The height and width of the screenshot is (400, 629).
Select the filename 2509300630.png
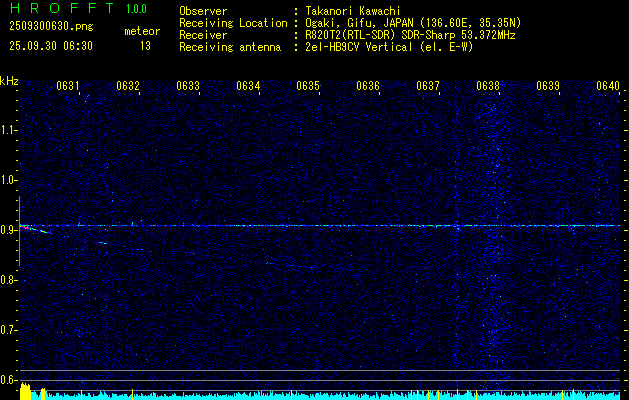51,27
